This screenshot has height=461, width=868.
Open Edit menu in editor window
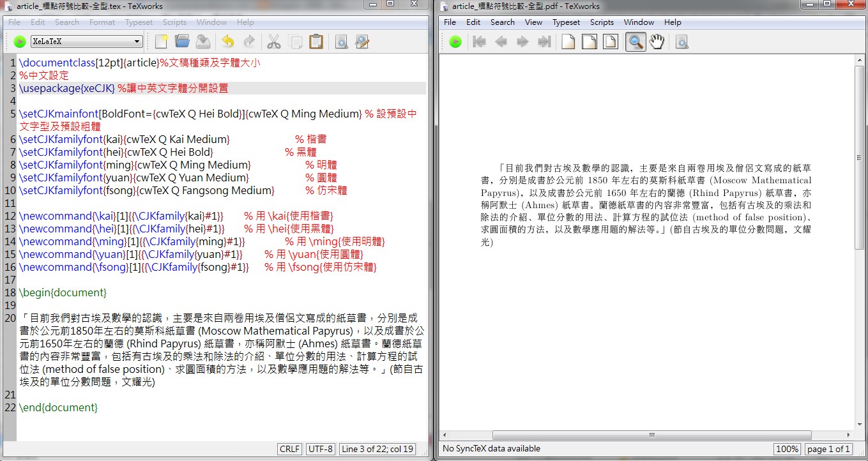coord(38,22)
